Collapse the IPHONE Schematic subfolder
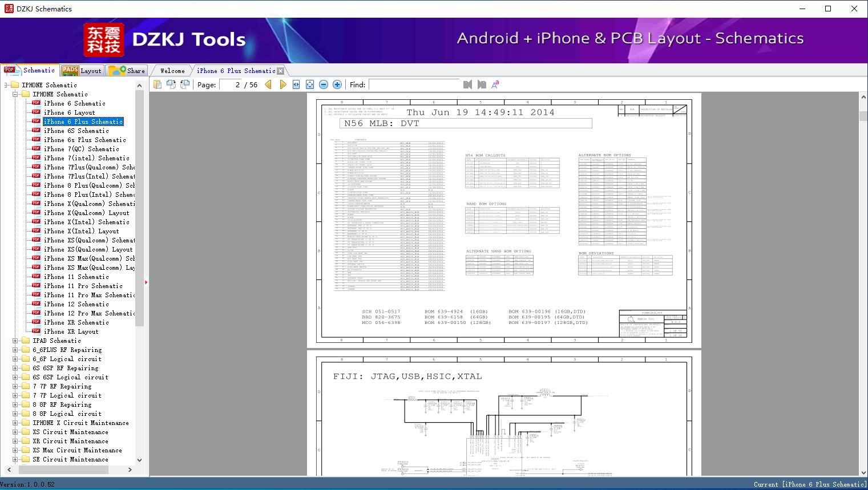Image resolution: width=868 pixels, height=490 pixels. tap(15, 94)
